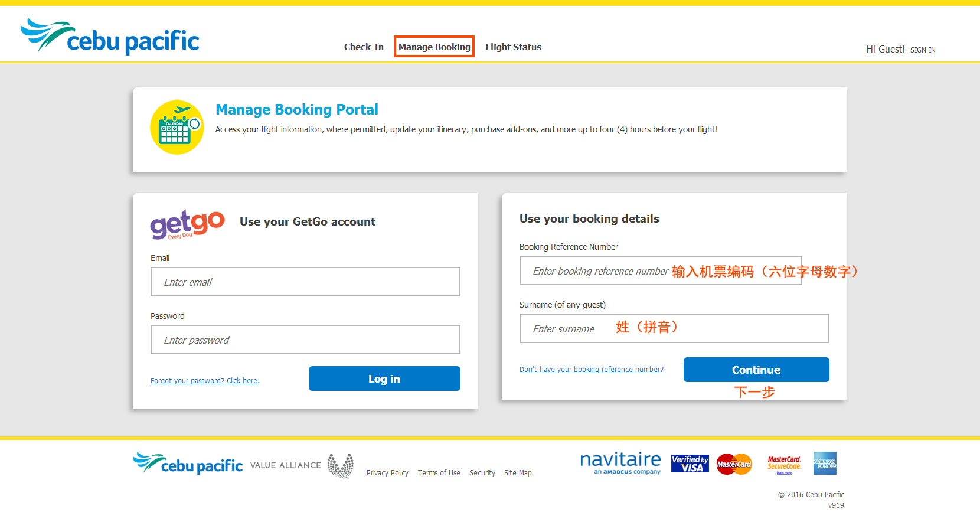
Task: Focus the Booking Reference Number field
Action: (661, 270)
